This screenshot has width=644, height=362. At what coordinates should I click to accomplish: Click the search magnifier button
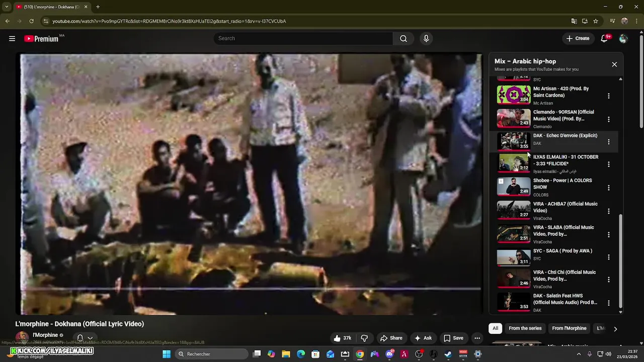(404, 39)
